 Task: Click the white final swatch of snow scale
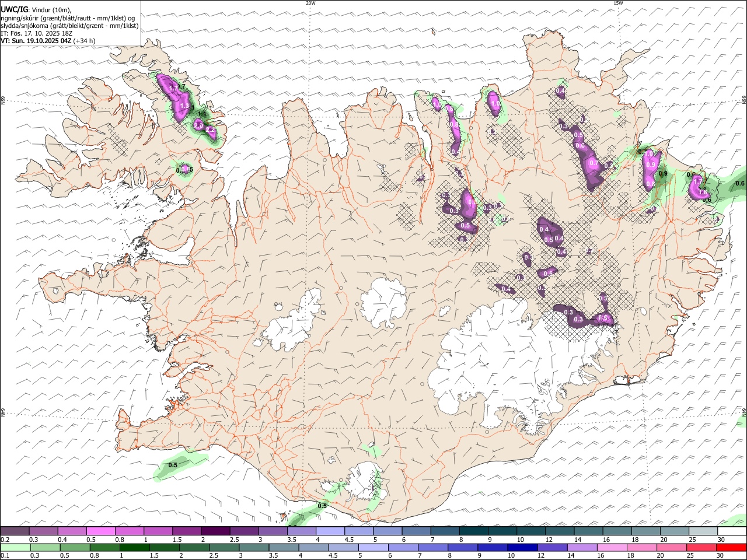click(x=732, y=531)
